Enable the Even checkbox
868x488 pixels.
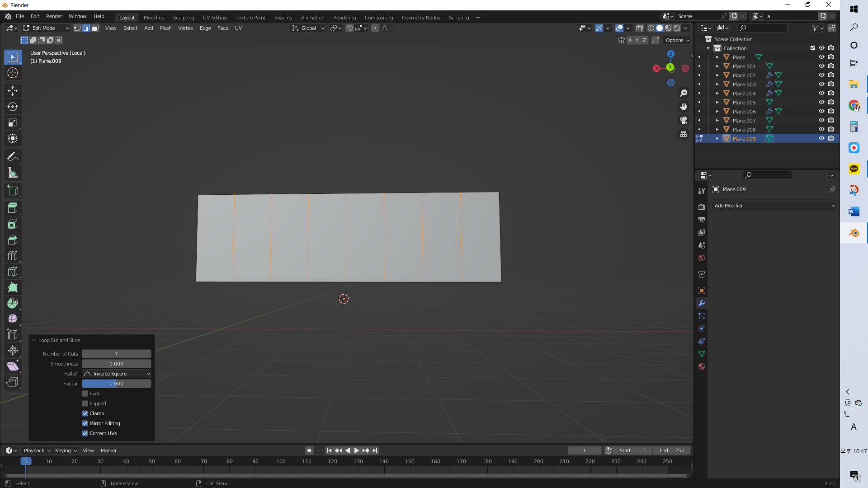coord(85,394)
